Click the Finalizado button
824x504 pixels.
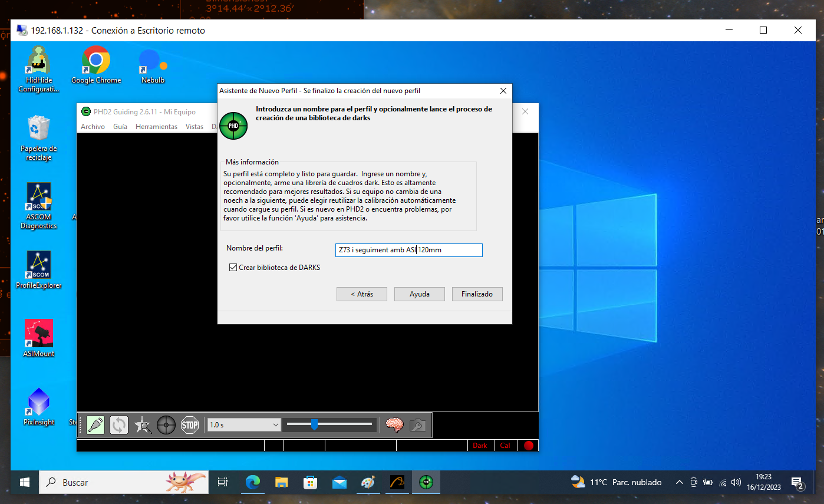477,294
